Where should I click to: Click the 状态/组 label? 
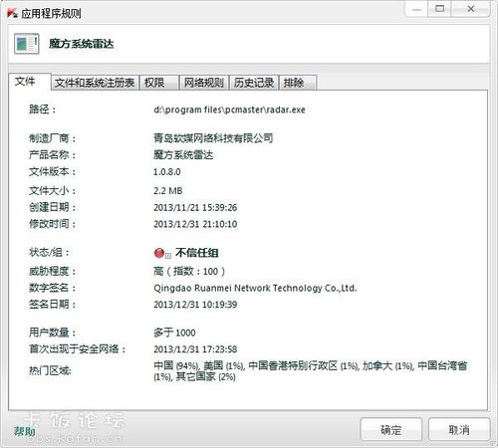pyautogui.click(x=49, y=253)
